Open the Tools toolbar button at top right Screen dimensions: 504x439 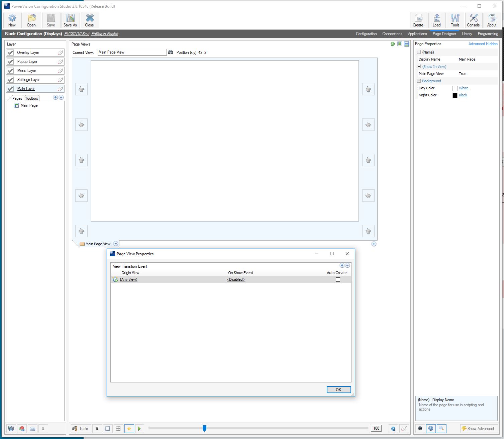point(455,20)
